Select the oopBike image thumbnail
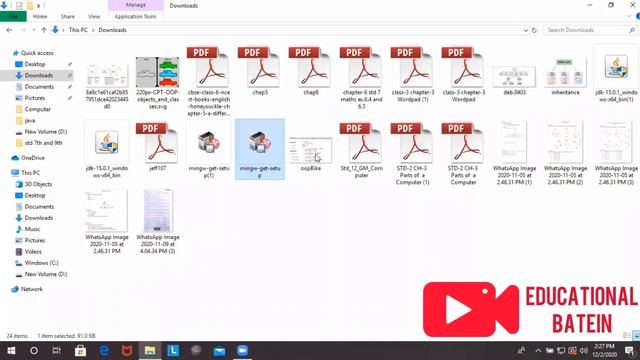The width and height of the screenshot is (640, 360). pyautogui.click(x=311, y=153)
